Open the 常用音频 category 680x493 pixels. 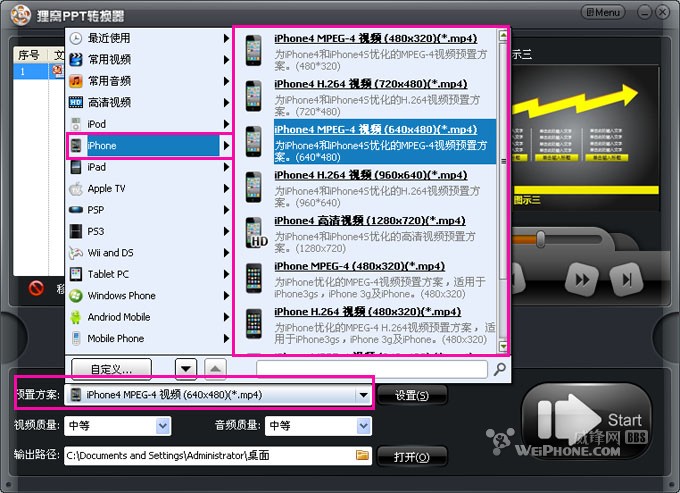tap(149, 81)
